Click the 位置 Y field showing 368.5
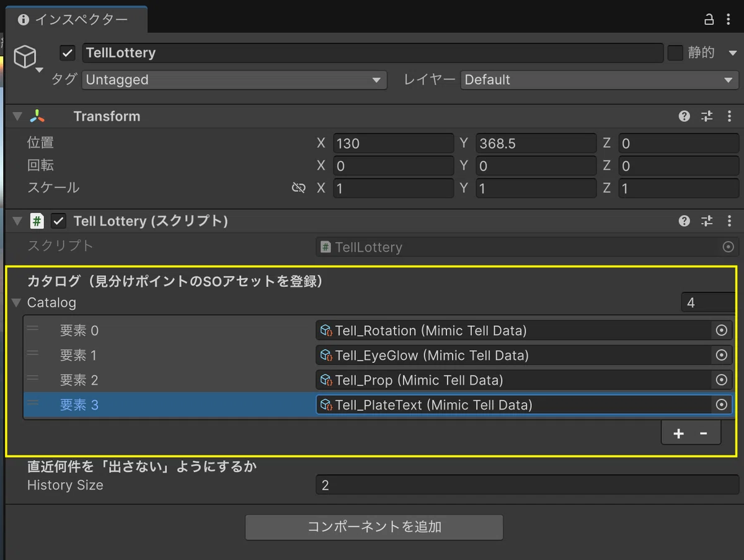 (x=536, y=143)
